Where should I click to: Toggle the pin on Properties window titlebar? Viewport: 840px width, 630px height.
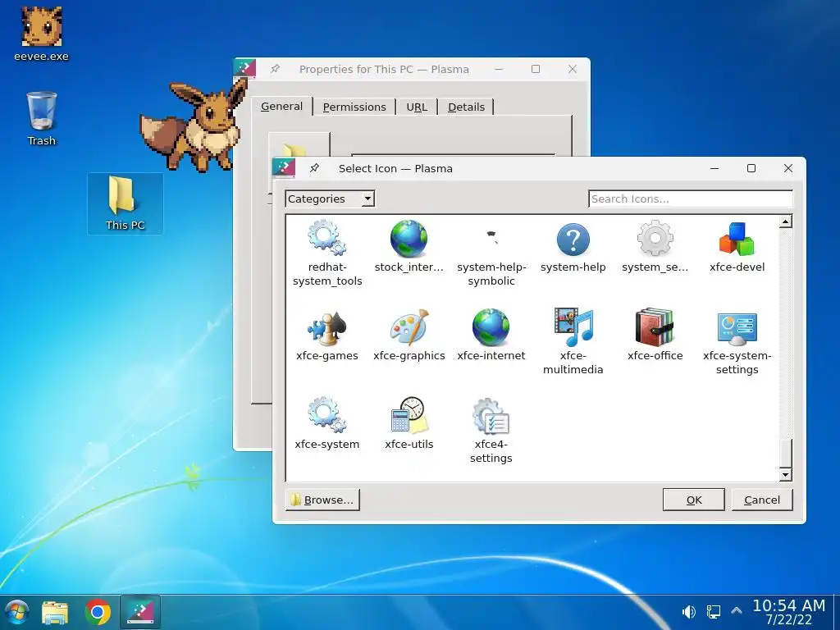pyautogui.click(x=275, y=69)
